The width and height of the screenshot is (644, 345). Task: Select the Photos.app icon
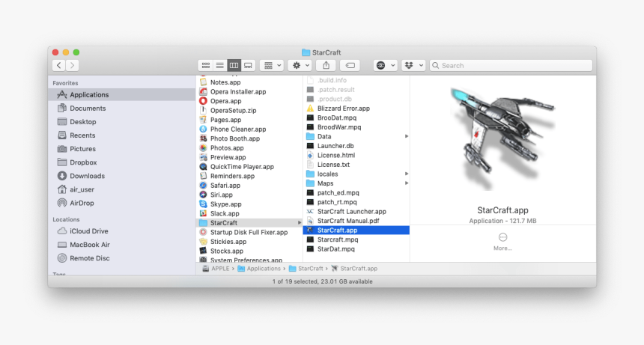[x=203, y=148]
